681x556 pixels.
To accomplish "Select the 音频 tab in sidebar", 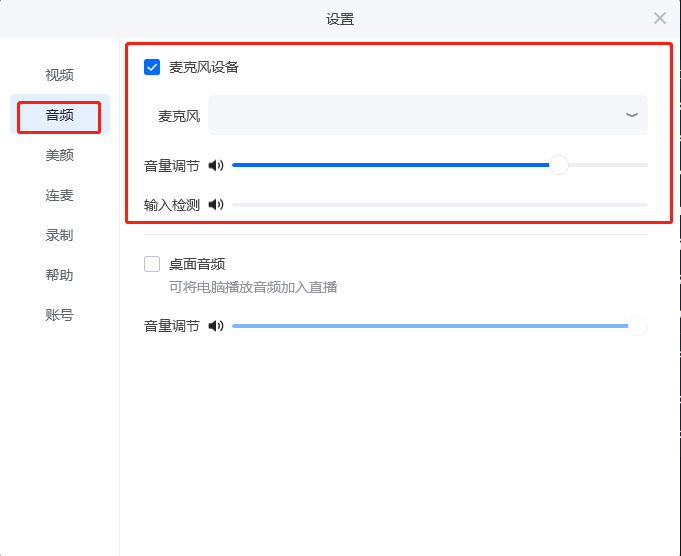I will (x=60, y=115).
